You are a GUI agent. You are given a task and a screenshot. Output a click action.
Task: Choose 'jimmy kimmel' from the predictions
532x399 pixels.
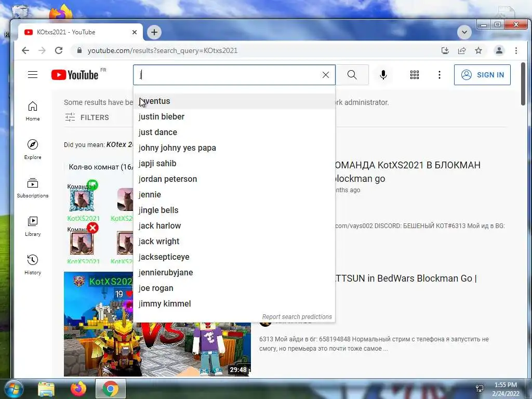(234, 304)
